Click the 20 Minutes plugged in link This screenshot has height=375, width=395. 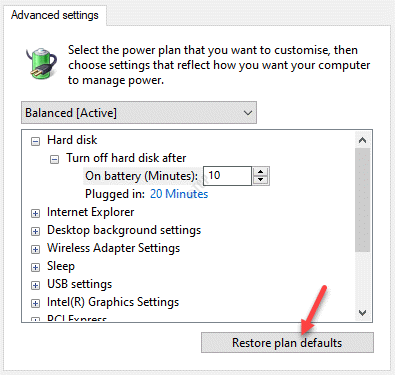(179, 194)
